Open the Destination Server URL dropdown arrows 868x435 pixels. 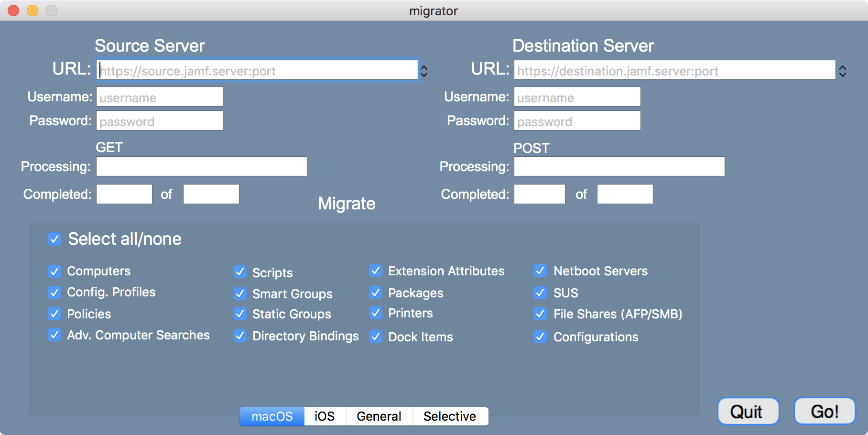842,71
